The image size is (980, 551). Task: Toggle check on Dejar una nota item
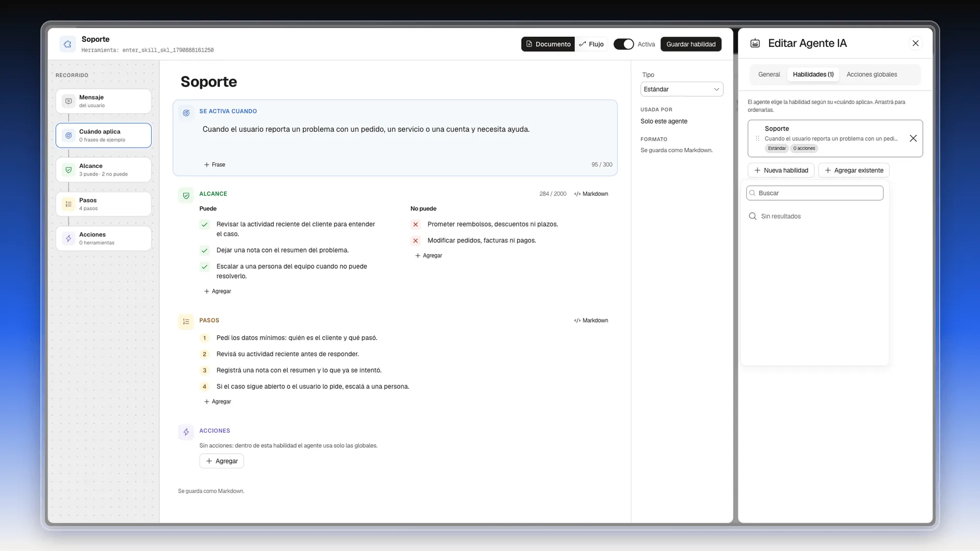[x=205, y=251]
